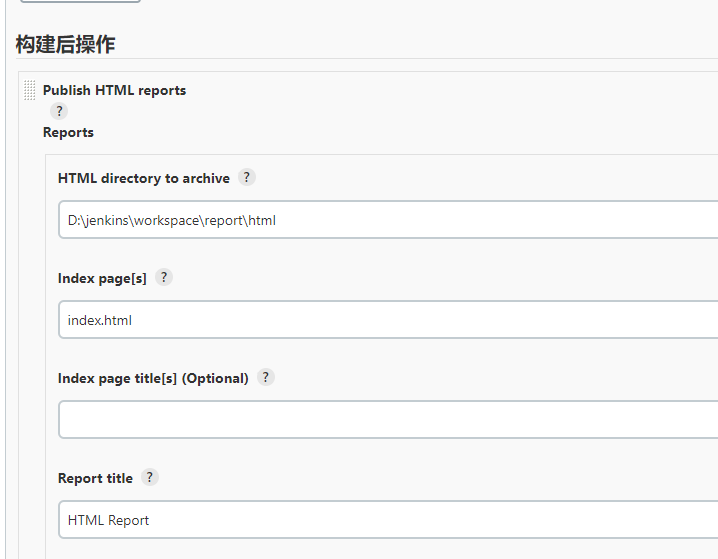
Task: Click the D:\jenkins\workspace\report\html path text
Action: point(171,220)
